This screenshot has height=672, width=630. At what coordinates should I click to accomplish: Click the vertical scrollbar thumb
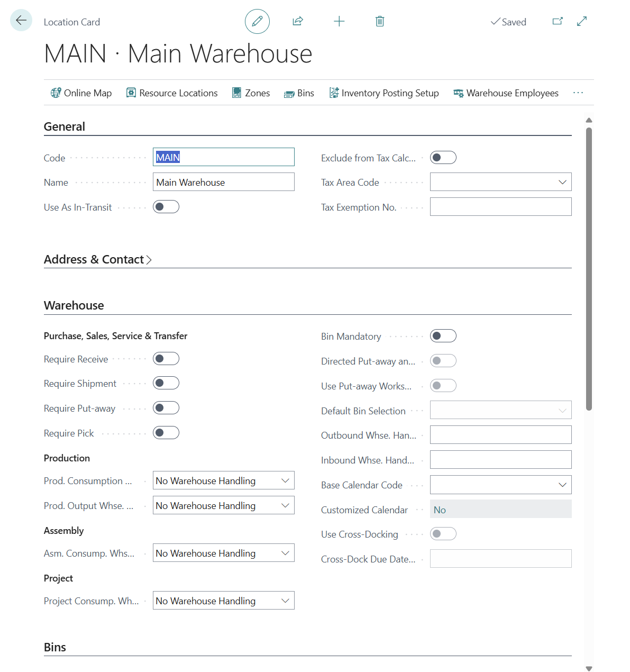click(x=589, y=269)
